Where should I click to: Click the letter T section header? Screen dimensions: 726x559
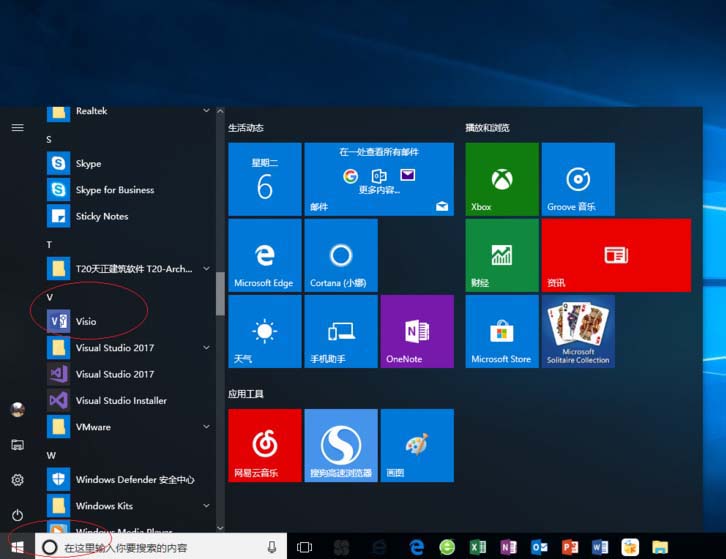click(x=49, y=245)
